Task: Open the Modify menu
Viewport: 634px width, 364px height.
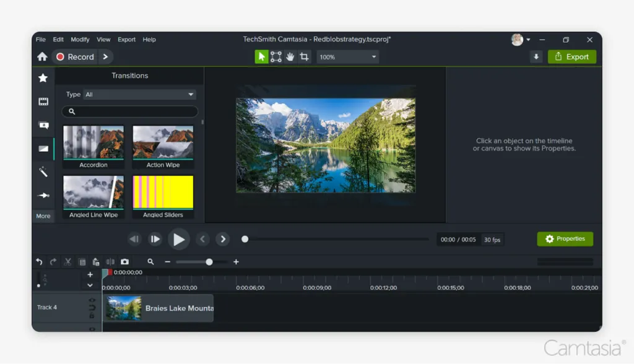Action: point(80,39)
